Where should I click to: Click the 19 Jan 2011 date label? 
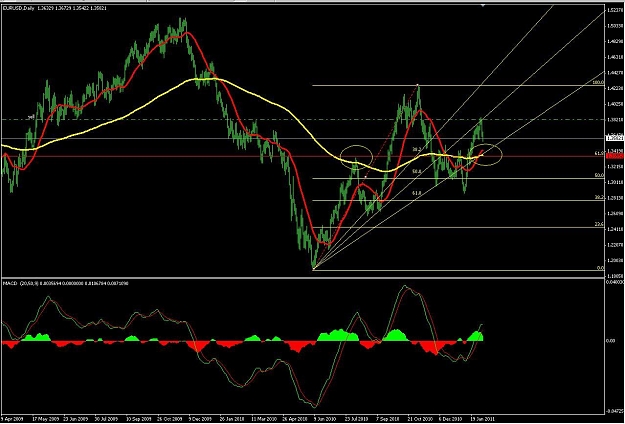(x=483, y=419)
